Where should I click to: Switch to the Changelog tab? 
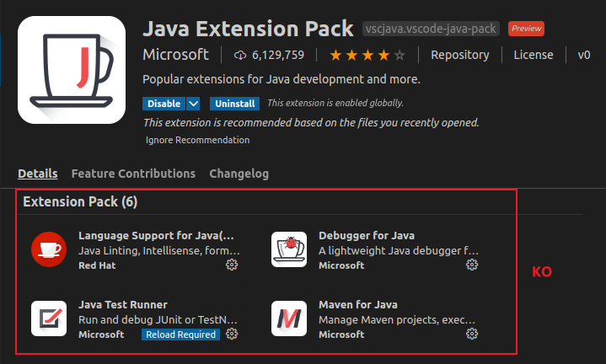point(239,174)
